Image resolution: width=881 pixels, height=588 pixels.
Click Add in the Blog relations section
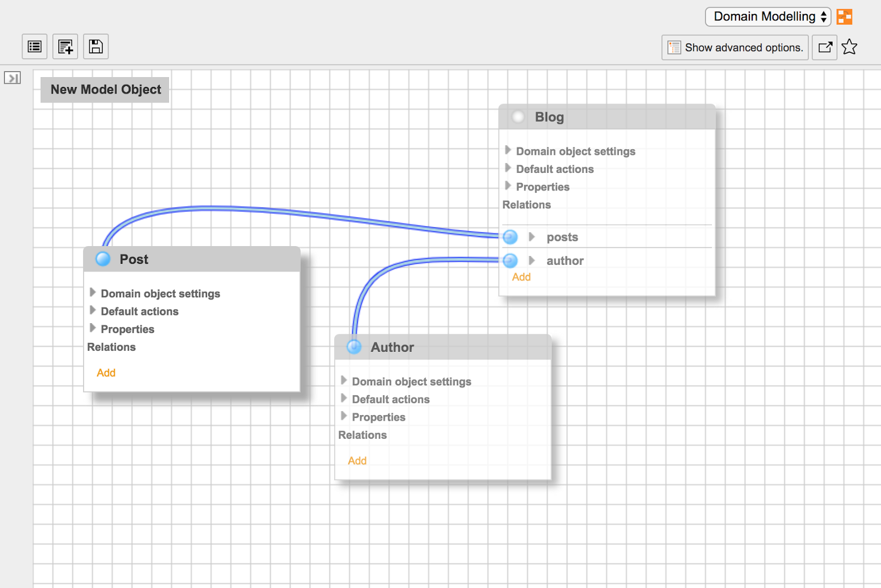(x=521, y=277)
